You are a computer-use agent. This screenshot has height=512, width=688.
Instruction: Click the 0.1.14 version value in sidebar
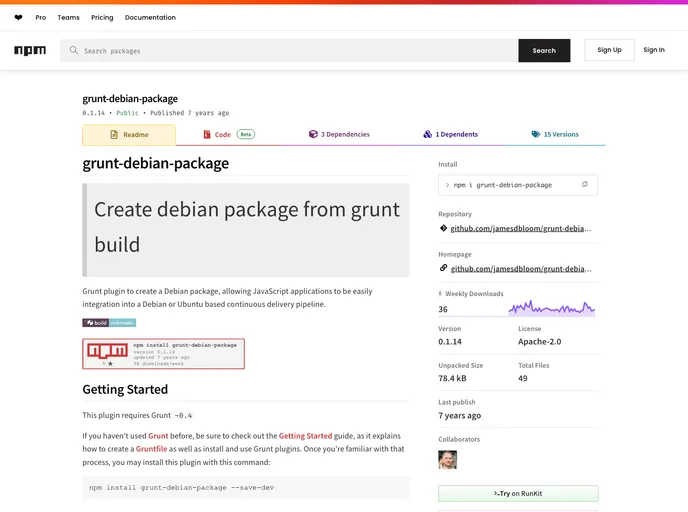pyautogui.click(x=450, y=341)
